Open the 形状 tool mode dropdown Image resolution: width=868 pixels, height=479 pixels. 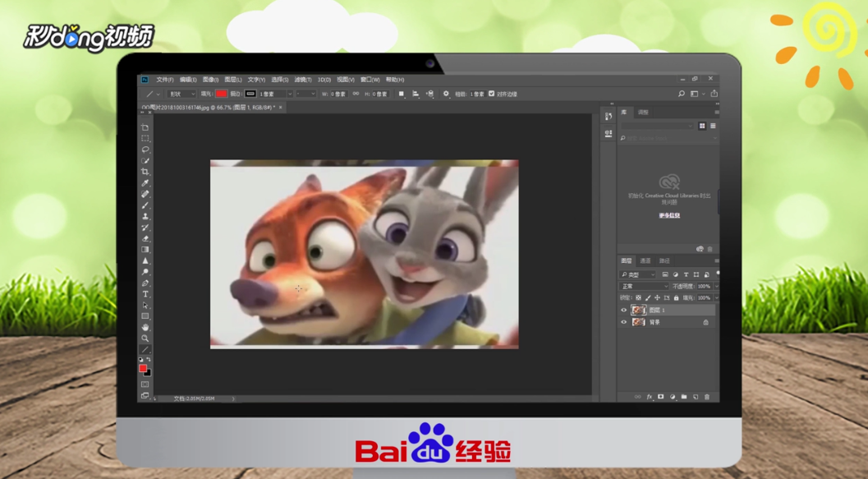181,94
